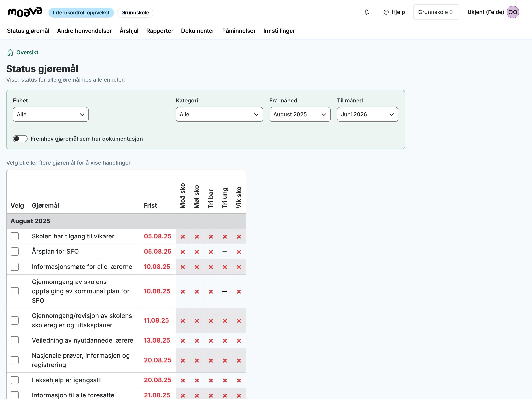
Task: Check the box for Skolen har tilgang til vikarer
Action: [15, 236]
